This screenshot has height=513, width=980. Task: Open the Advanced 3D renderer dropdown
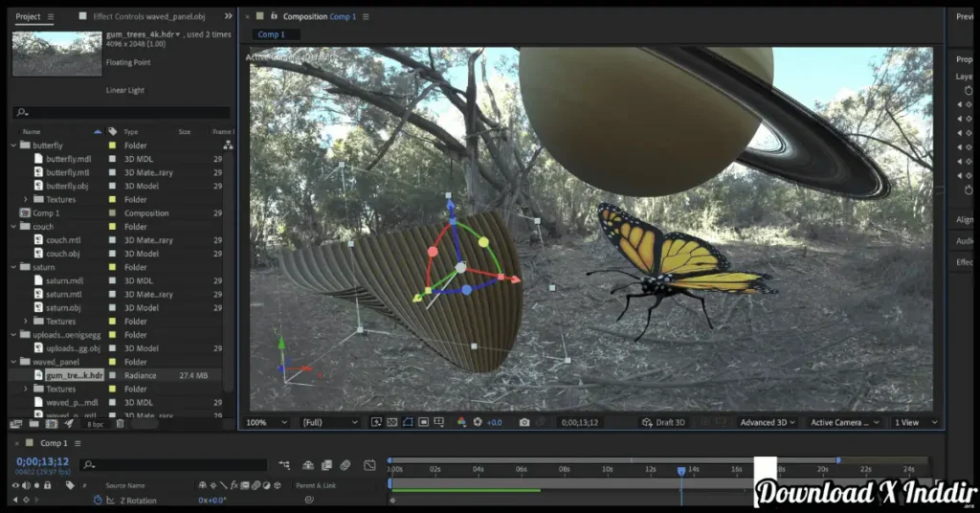[x=768, y=422]
